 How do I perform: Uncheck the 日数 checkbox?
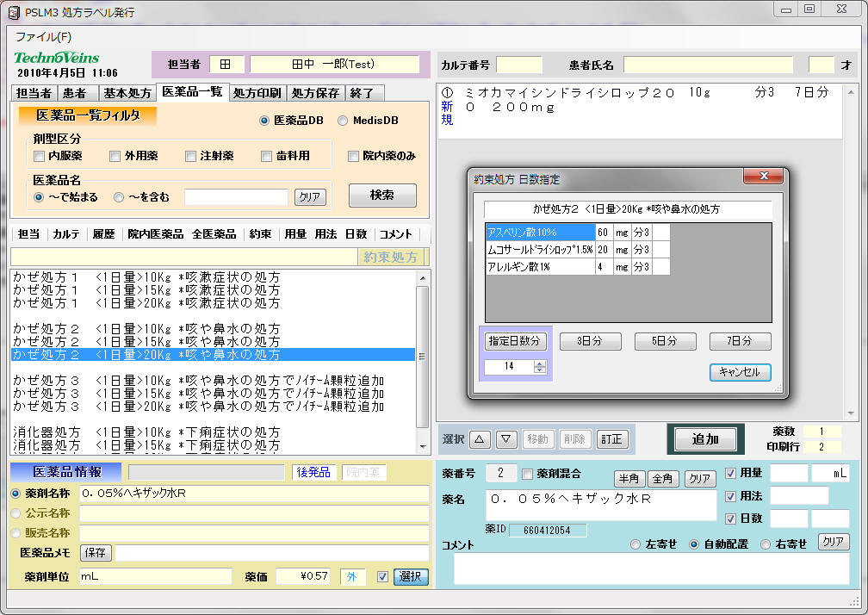[731, 519]
